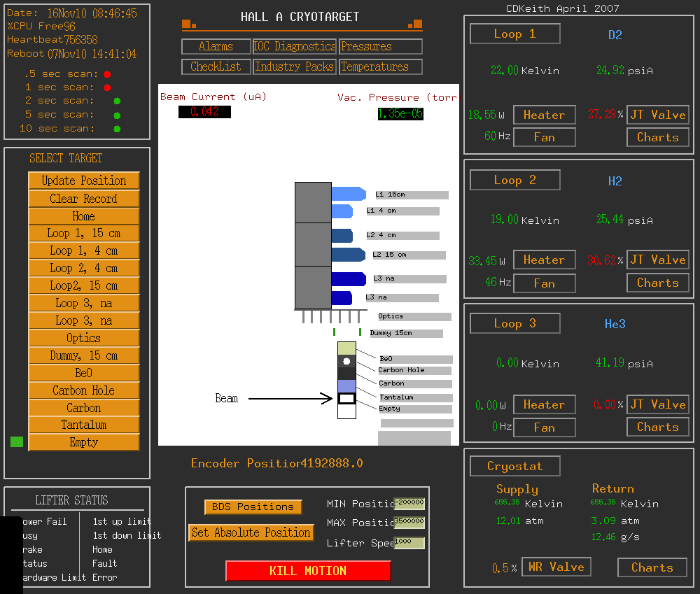Open the Loop 3 panel button
700x594 pixels.
coord(514,323)
